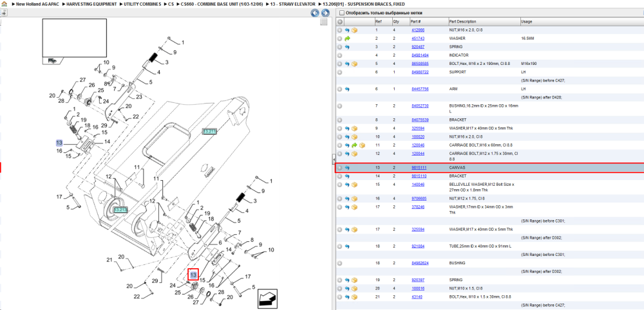Collapse panel using the splitter arrow handle

(333, 160)
